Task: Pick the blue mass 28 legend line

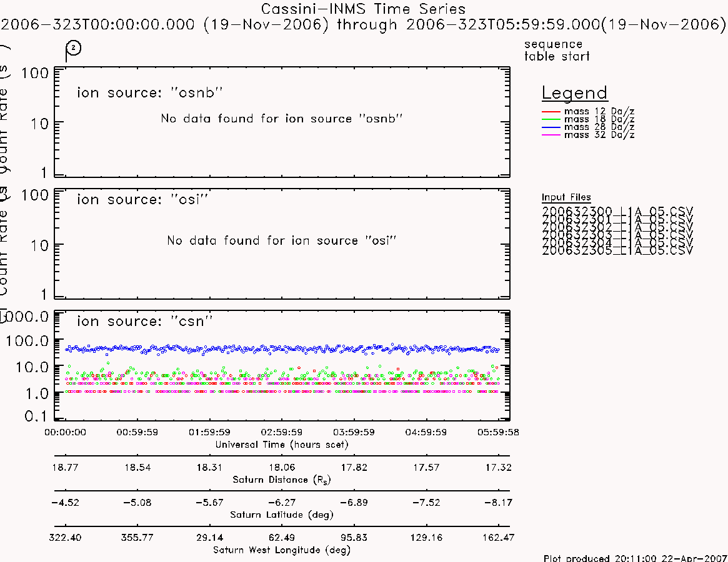Action: (x=551, y=127)
